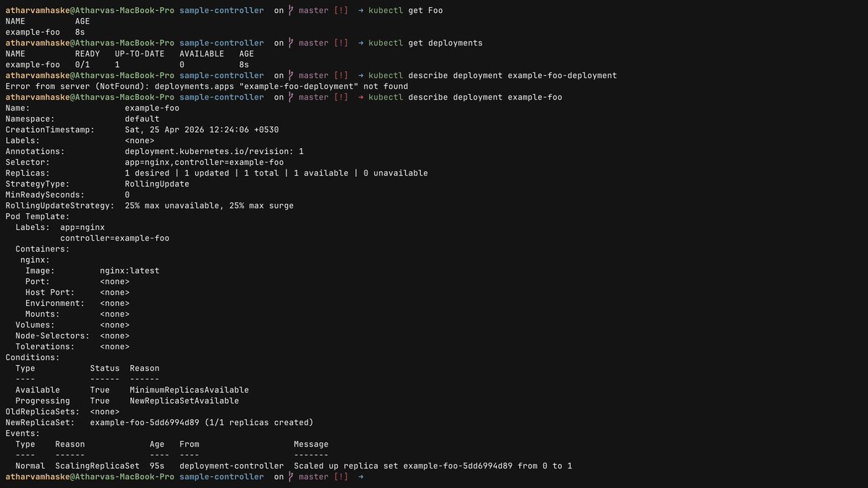Click the 'UP-TO-DATE' column header
The width and height of the screenshot is (868, 488).
140,54
